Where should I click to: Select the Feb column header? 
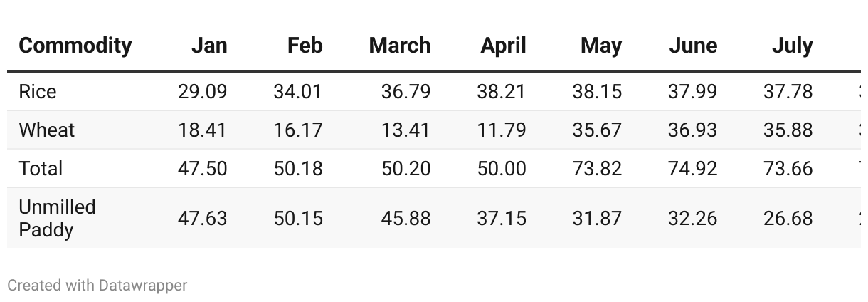point(305,46)
